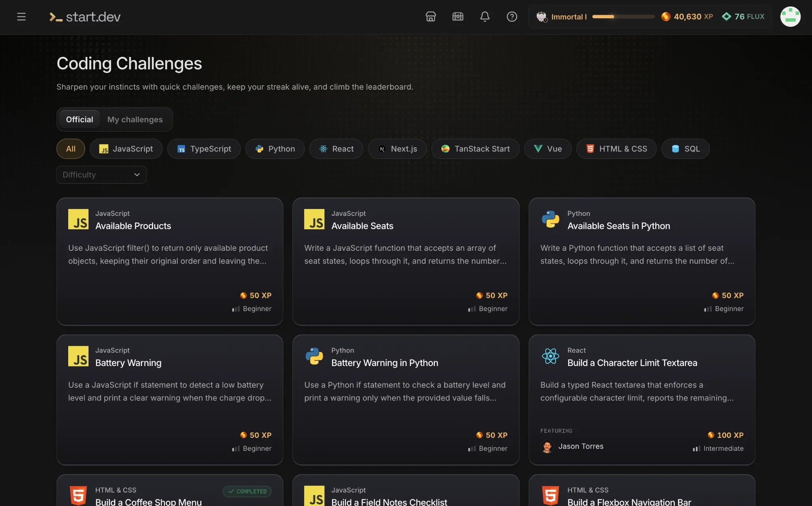Switch to the My challenges tab
812x506 pixels.
135,119
